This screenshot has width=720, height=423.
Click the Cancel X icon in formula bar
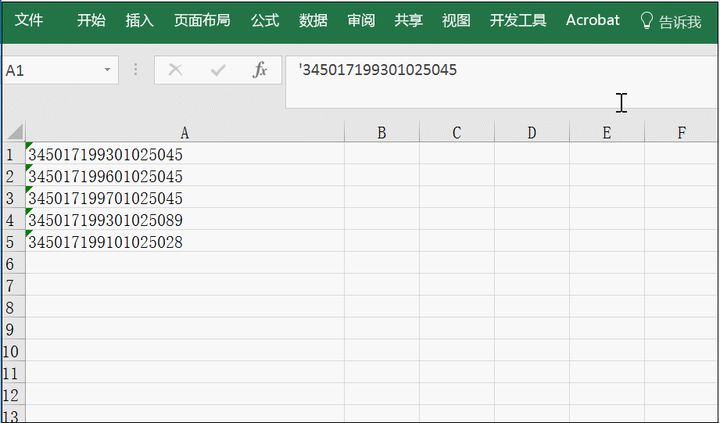(176, 70)
